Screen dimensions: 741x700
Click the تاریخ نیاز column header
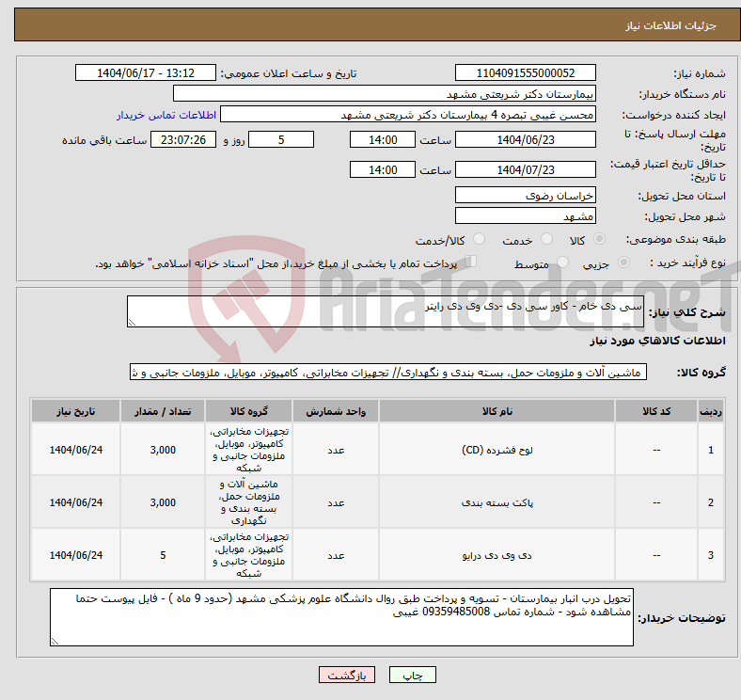click(x=75, y=411)
